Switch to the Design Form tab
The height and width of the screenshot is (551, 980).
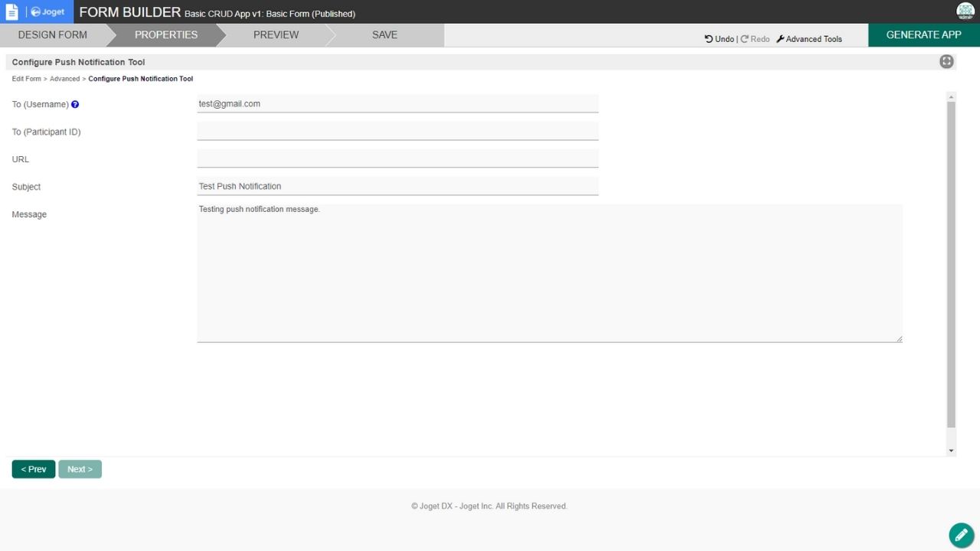click(x=52, y=35)
